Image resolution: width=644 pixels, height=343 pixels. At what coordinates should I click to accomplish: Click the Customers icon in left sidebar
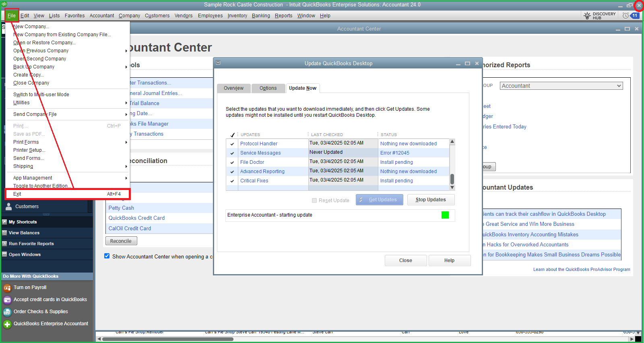(x=8, y=207)
